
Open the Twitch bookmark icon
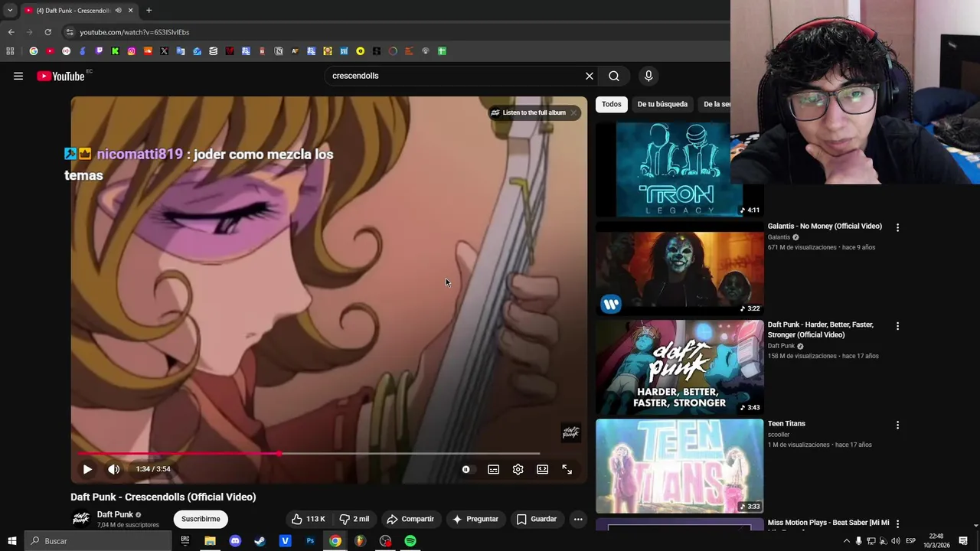pos(99,51)
